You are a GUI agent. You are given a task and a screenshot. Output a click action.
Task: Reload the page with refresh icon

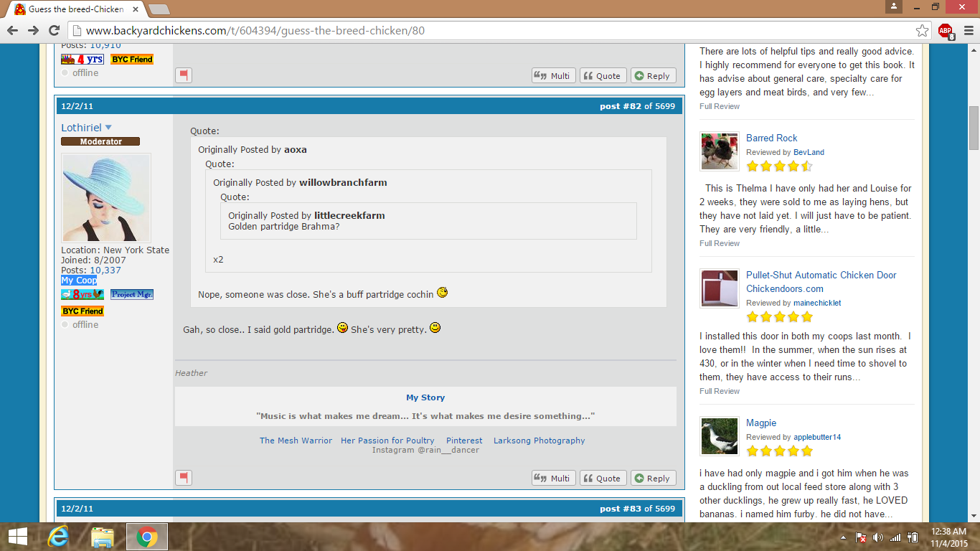pos(54,30)
